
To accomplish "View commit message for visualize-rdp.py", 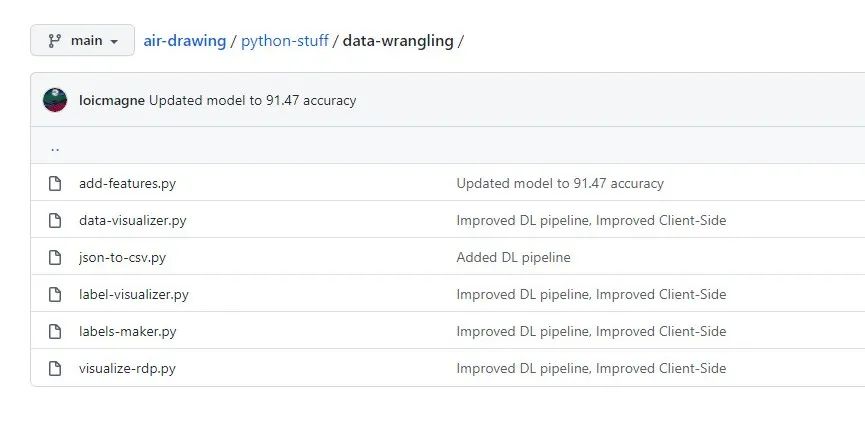I will [x=591, y=368].
